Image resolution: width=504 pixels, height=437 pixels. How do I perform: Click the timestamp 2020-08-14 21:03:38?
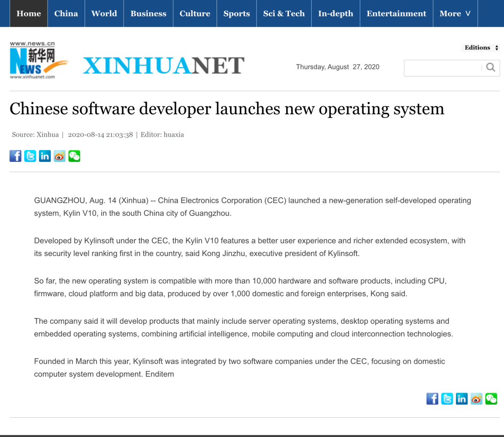pyautogui.click(x=100, y=135)
